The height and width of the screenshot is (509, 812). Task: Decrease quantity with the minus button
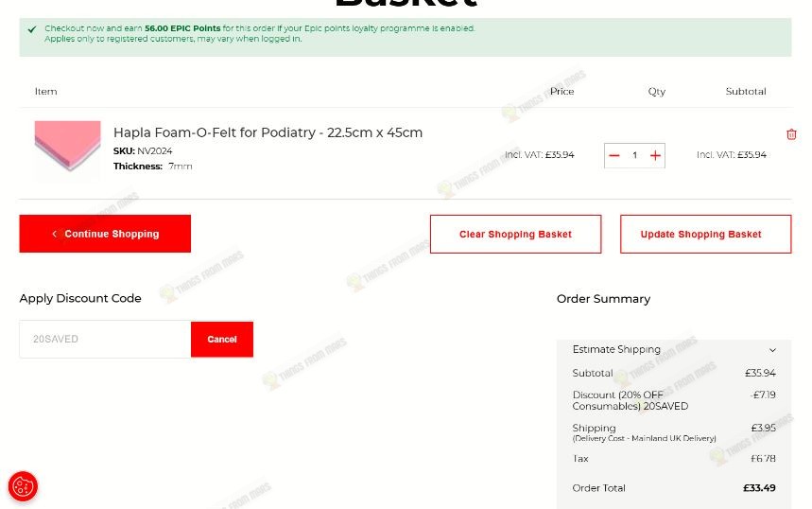tap(614, 155)
